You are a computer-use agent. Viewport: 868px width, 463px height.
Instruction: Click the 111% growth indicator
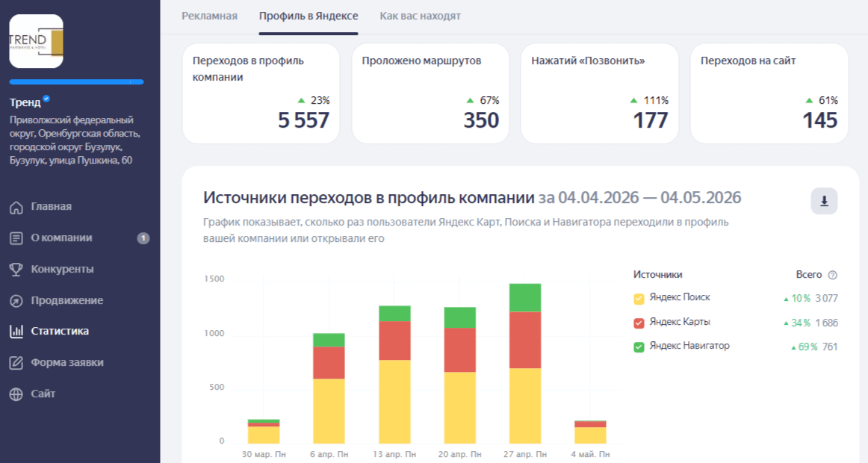pos(649,100)
